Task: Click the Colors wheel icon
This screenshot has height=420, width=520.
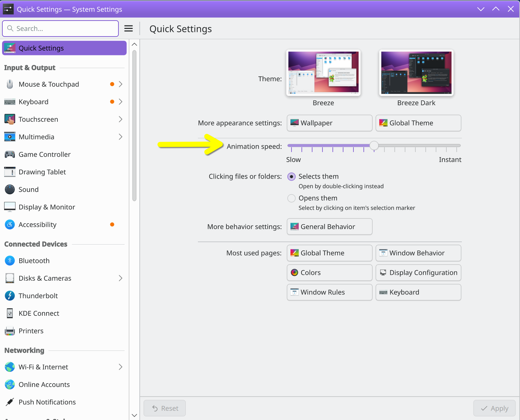Action: coord(295,273)
